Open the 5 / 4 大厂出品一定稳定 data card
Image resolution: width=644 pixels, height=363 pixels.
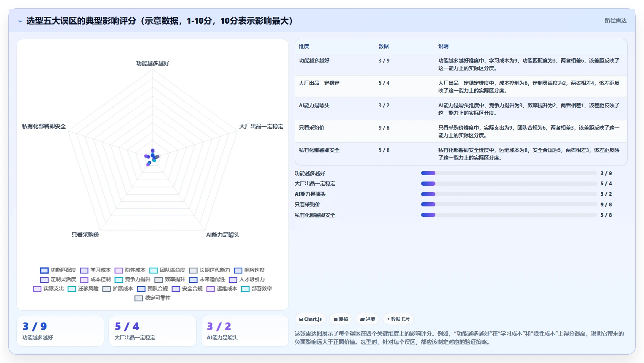click(152, 330)
